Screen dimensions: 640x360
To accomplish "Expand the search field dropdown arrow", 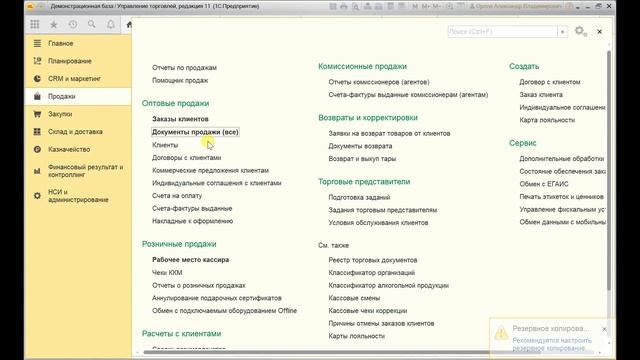I will click(x=562, y=31).
